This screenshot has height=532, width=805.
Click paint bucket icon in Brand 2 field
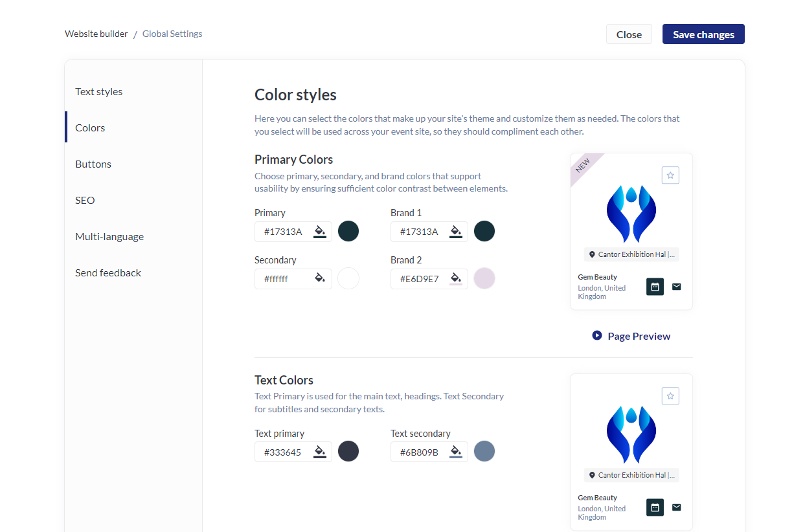[x=456, y=278]
